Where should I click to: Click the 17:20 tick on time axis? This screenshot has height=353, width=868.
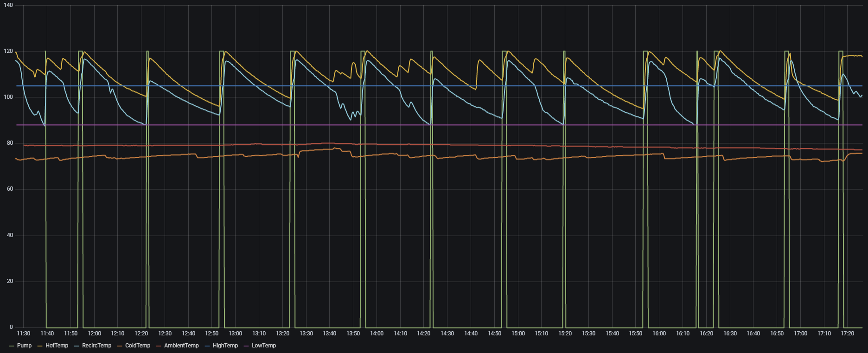[x=847, y=334]
